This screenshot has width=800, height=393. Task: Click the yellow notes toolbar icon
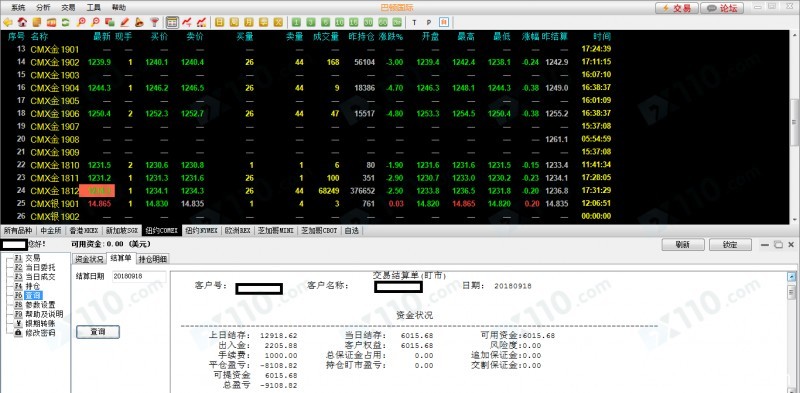point(37,22)
